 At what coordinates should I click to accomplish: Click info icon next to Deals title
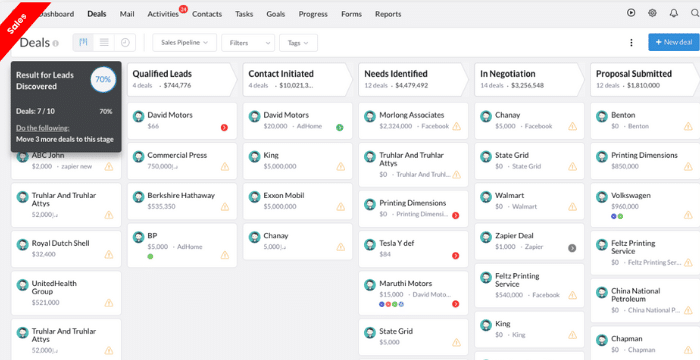(55, 43)
